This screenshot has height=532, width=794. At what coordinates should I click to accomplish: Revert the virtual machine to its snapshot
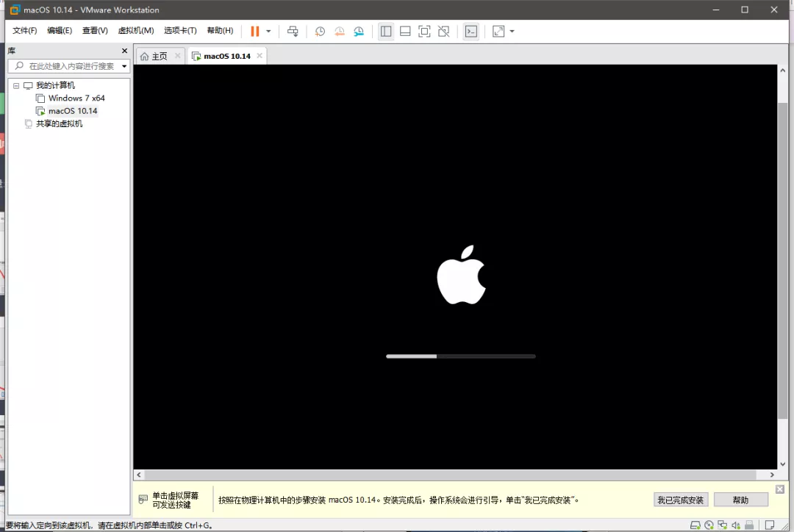(339, 32)
